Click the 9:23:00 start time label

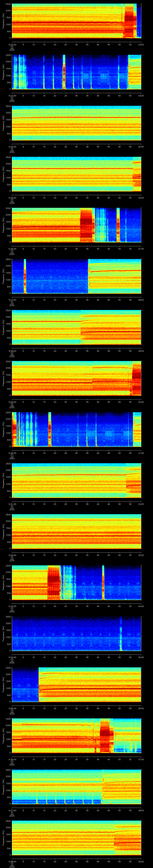tap(12, 96)
